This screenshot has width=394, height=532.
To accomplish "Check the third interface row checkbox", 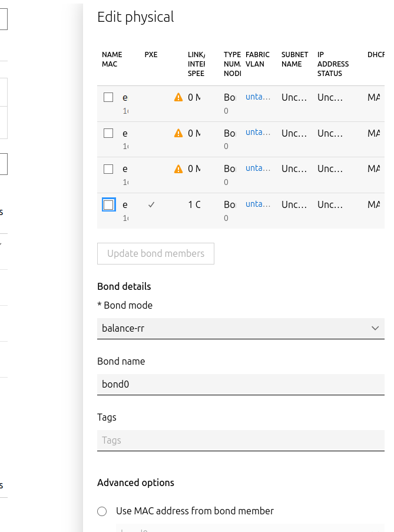I will 108,169.
